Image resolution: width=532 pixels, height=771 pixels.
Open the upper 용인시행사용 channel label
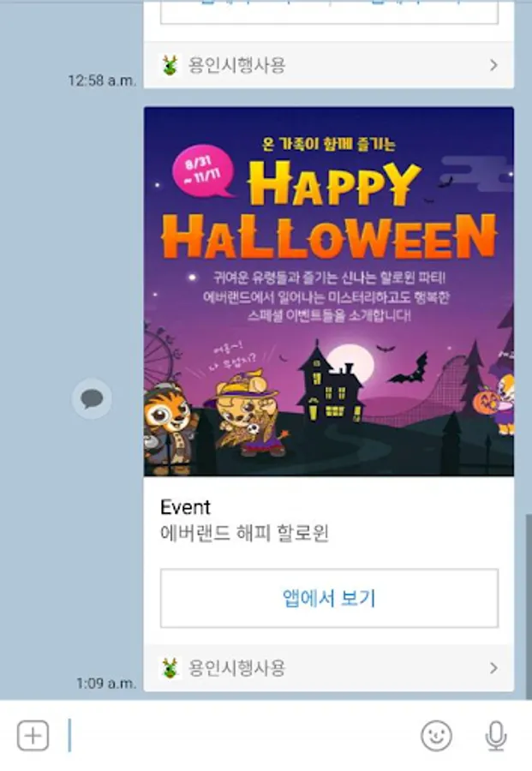click(x=236, y=65)
